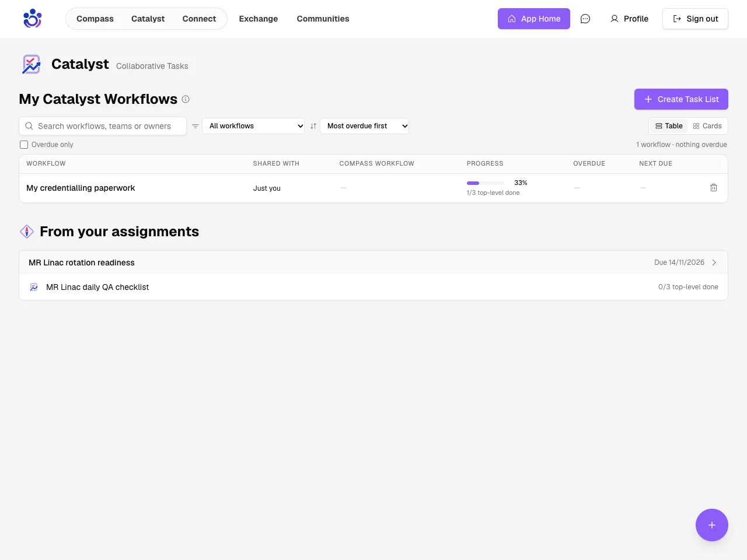Open the Profile page
Screen dimensions: 747x560
click(629, 19)
